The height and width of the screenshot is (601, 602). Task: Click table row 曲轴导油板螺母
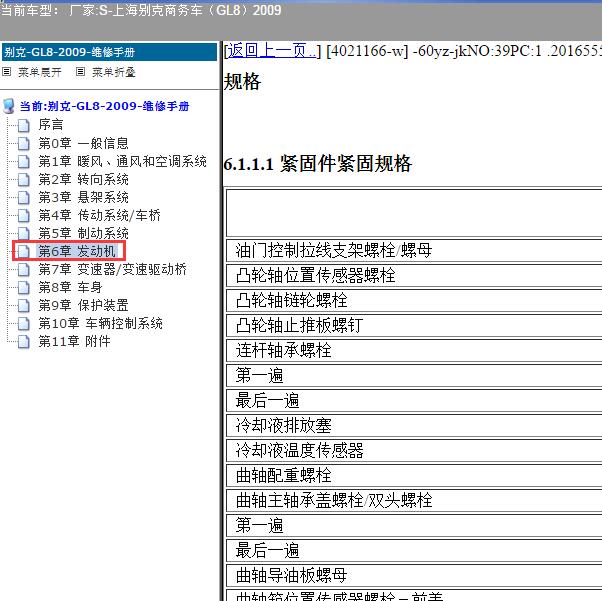tap(414, 576)
